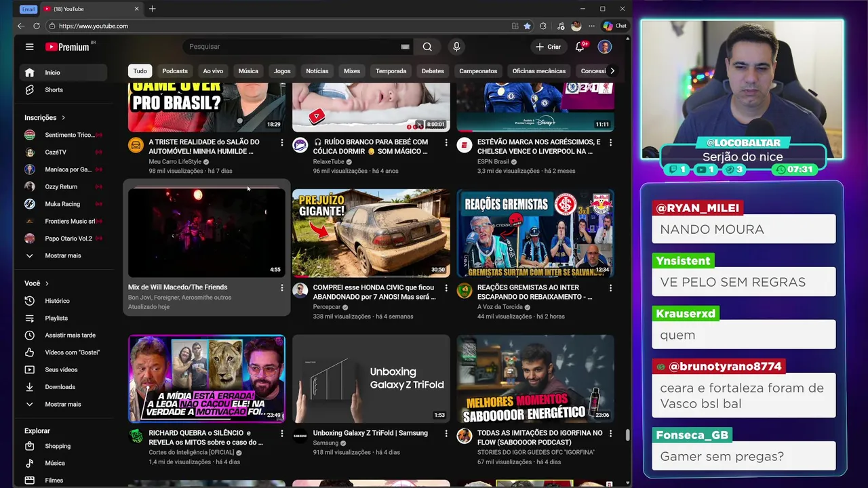Viewport: 868px width, 488px height.
Task: Open browser settings three-dots menu
Action: coord(591,26)
